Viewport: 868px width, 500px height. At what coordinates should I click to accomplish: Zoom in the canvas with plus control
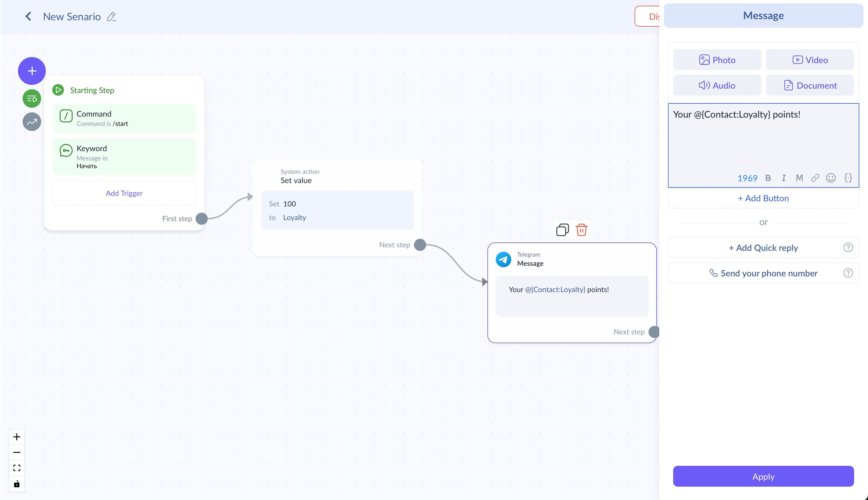coord(17,437)
